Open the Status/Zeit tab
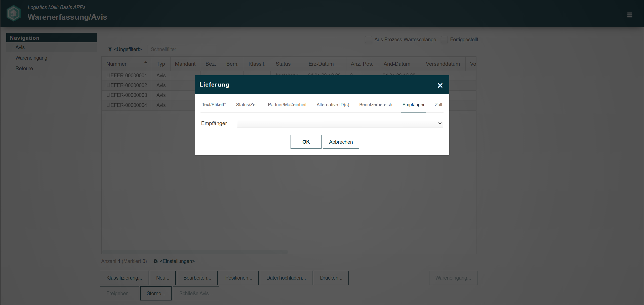The image size is (644, 305). (247, 105)
